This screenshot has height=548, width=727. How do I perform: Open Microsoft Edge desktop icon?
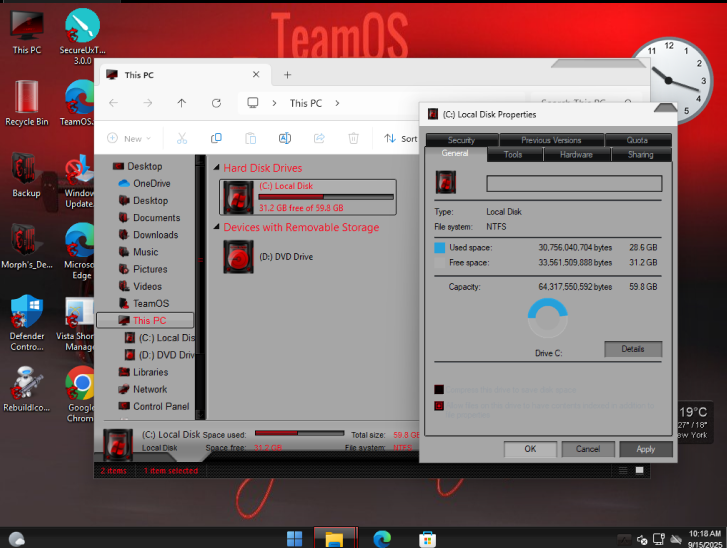pos(79,251)
